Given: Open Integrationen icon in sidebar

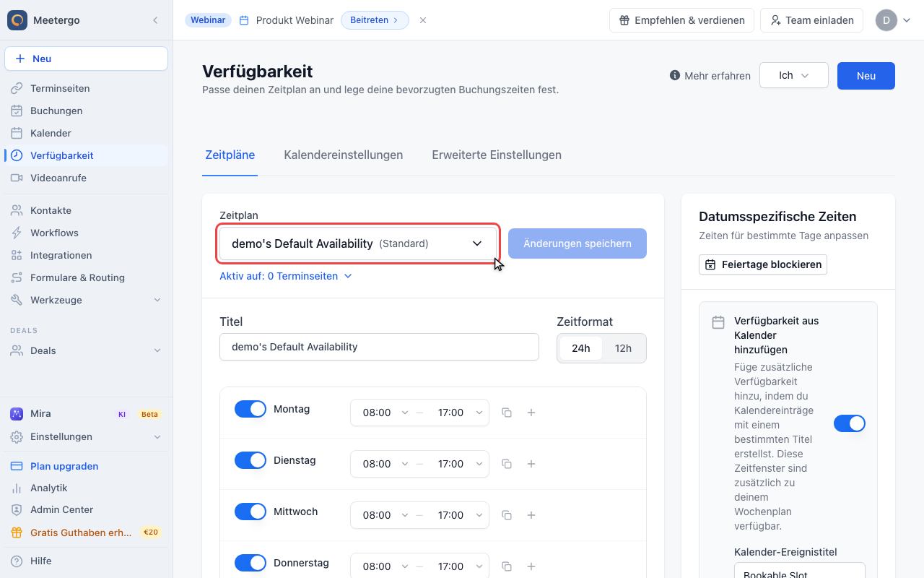Looking at the screenshot, I should click(17, 255).
